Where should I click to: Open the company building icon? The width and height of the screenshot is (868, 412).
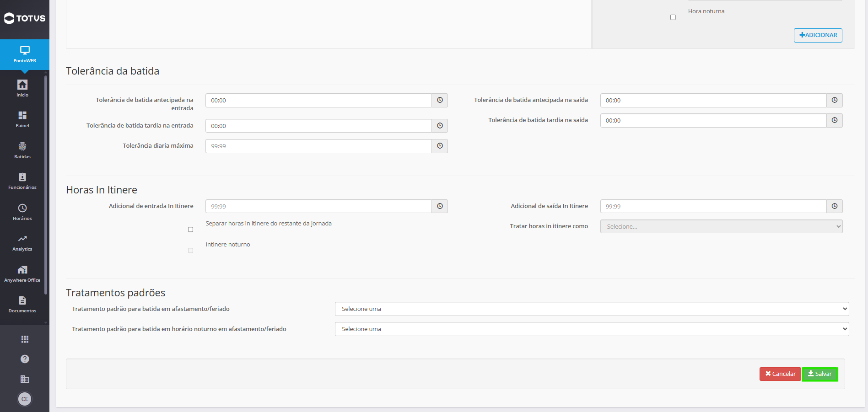[x=25, y=379]
